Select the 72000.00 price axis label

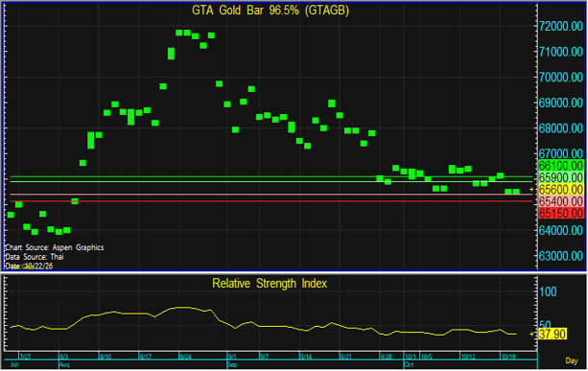click(x=560, y=26)
